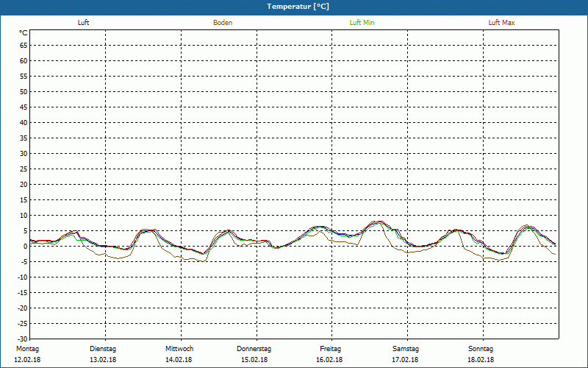Click the 35 value on the y-axis
This screenshot has height=368, width=588.
click(x=24, y=138)
